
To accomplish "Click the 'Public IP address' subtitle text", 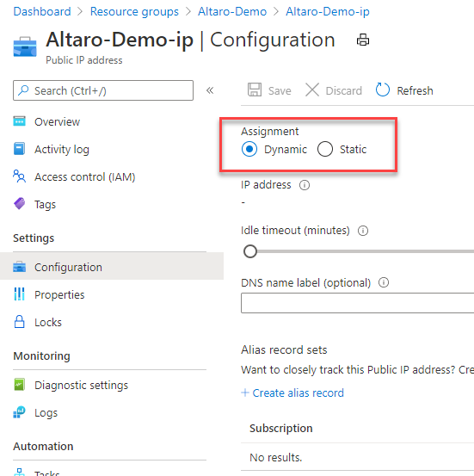I will tap(84, 60).
